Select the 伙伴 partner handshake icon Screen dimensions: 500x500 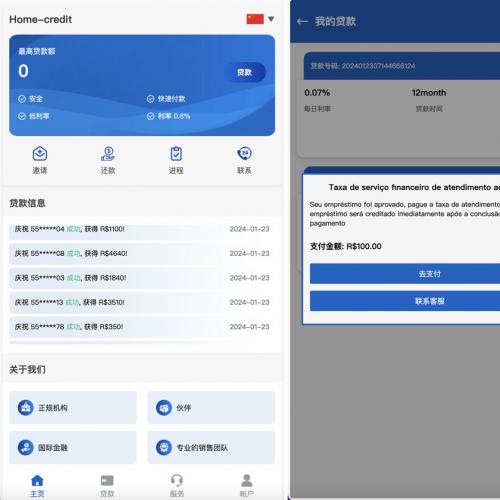pyautogui.click(x=164, y=408)
